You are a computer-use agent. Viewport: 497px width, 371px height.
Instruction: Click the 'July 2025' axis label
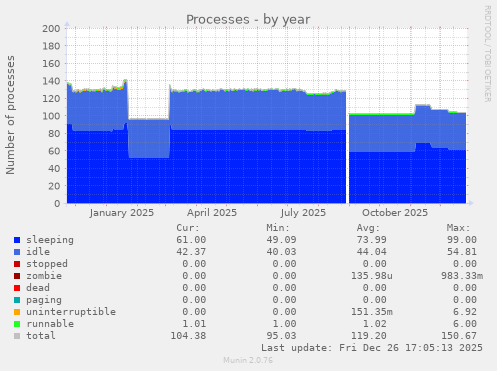click(303, 213)
